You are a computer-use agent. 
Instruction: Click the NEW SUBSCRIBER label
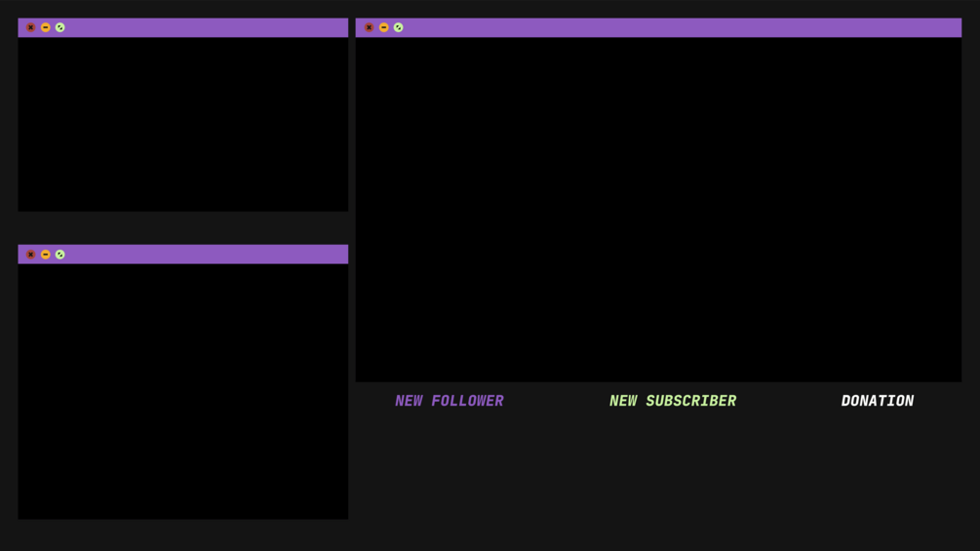click(x=673, y=401)
